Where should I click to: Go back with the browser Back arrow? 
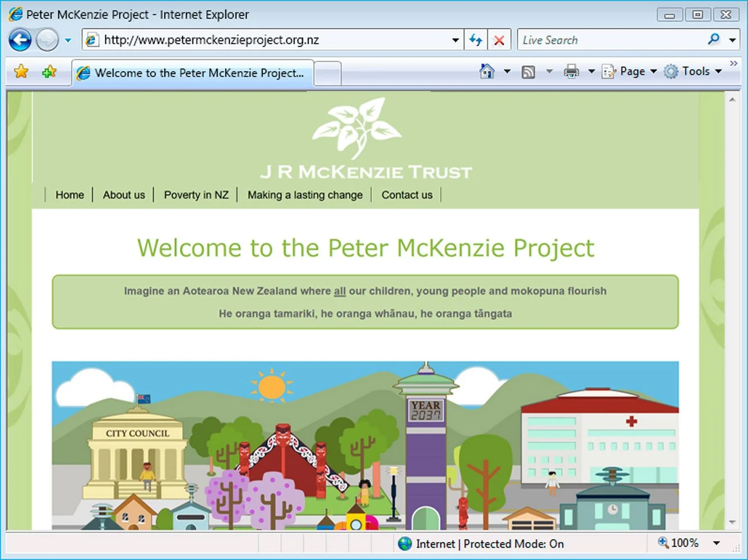[x=20, y=40]
